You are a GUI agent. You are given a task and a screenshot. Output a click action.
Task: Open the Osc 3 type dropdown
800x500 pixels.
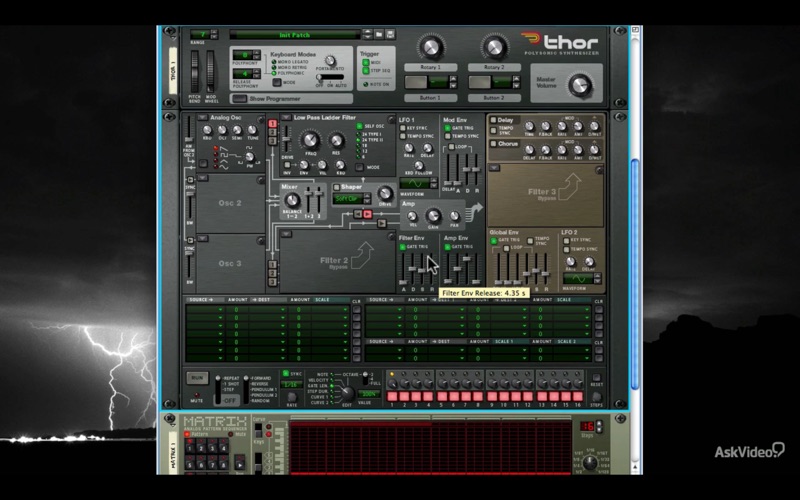point(203,238)
